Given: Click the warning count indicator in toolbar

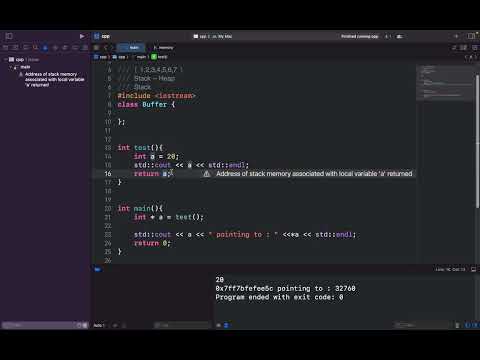Looking at the screenshot, I should (x=388, y=36).
